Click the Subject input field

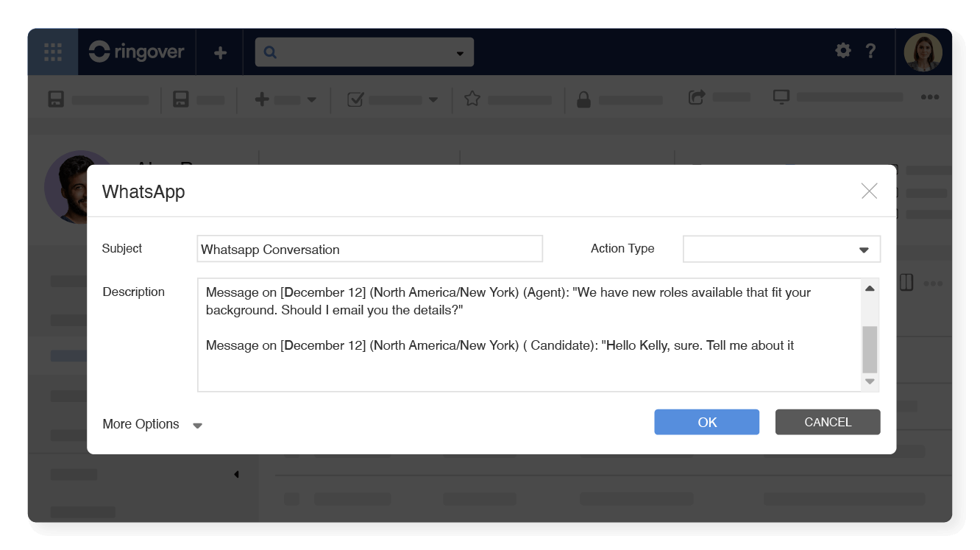369,250
